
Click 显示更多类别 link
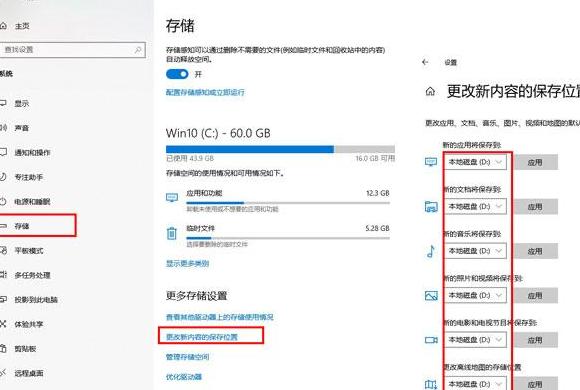188,263
